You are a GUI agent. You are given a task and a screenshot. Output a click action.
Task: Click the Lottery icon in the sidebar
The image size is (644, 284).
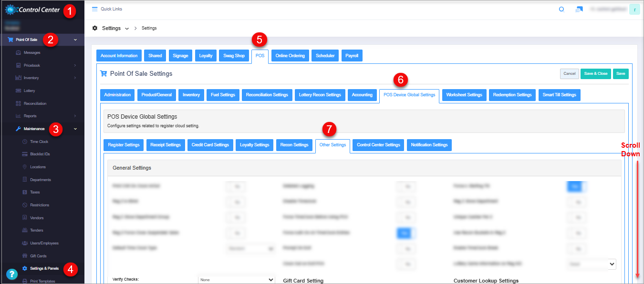pyautogui.click(x=19, y=91)
